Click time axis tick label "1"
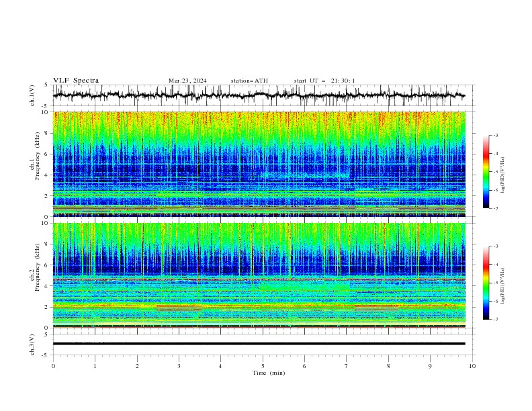The width and height of the screenshot is (532, 411). pyautogui.click(x=95, y=366)
